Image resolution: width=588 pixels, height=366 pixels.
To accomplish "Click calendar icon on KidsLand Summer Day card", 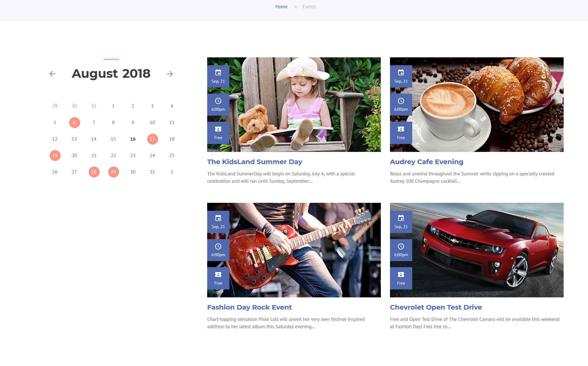I will click(x=218, y=73).
